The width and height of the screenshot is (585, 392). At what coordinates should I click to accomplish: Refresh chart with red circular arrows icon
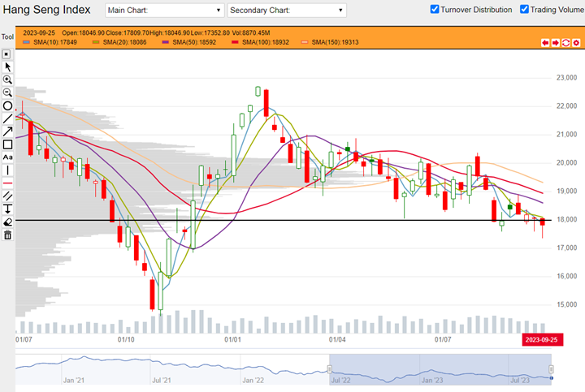click(566, 43)
